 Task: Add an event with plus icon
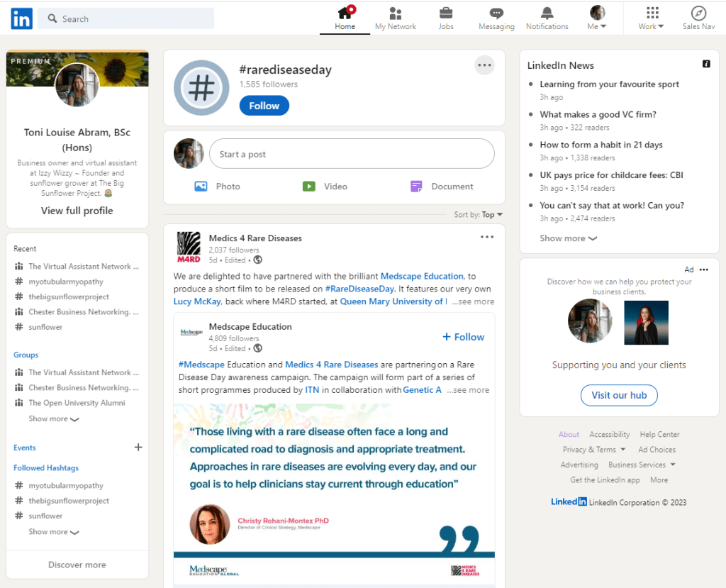click(138, 448)
